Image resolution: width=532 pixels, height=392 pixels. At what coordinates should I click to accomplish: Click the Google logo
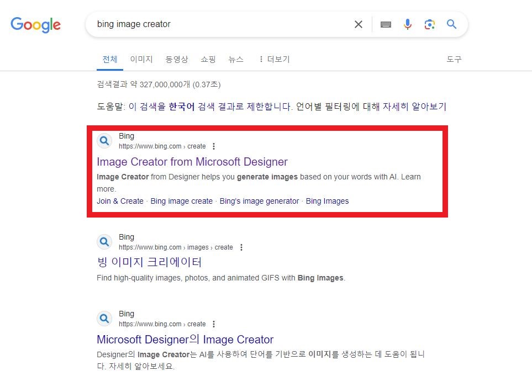pyautogui.click(x=35, y=25)
